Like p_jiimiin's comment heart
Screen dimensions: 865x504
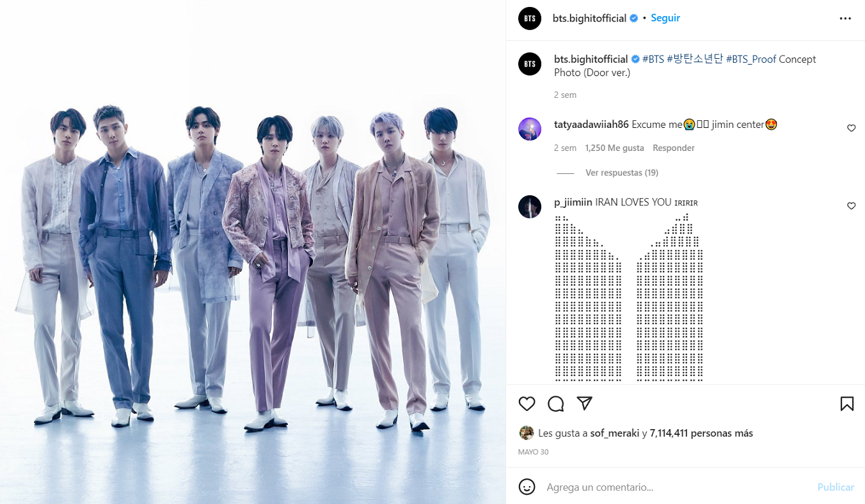pyautogui.click(x=852, y=206)
